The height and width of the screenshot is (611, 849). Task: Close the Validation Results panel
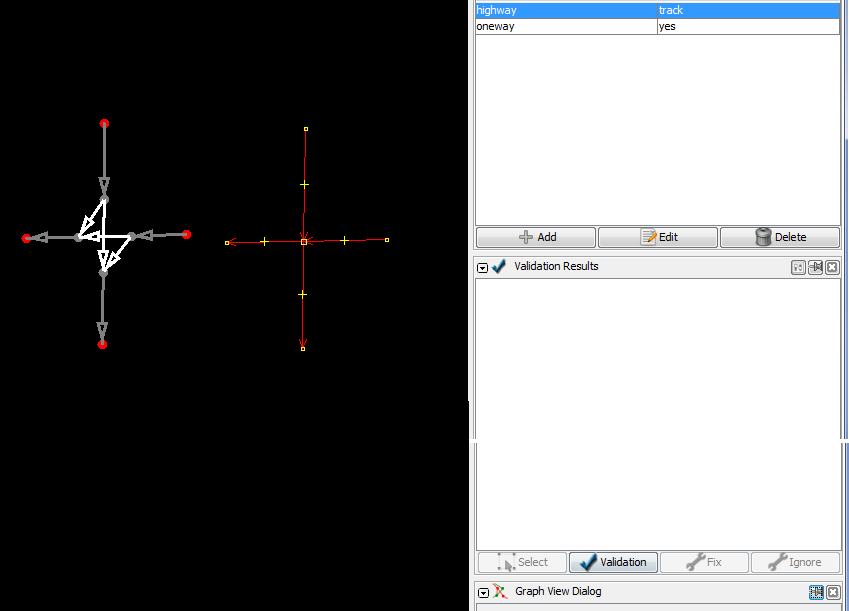(832, 267)
